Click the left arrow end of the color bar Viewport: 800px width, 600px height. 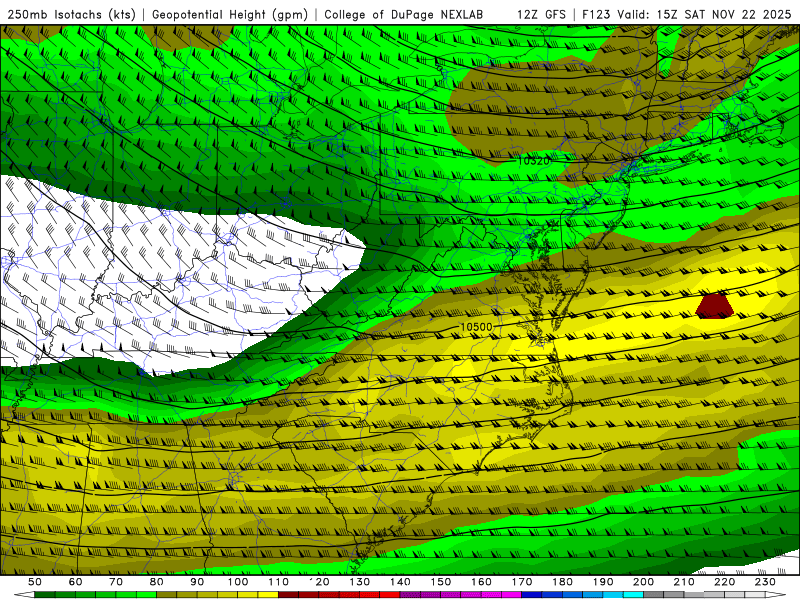tap(24, 595)
